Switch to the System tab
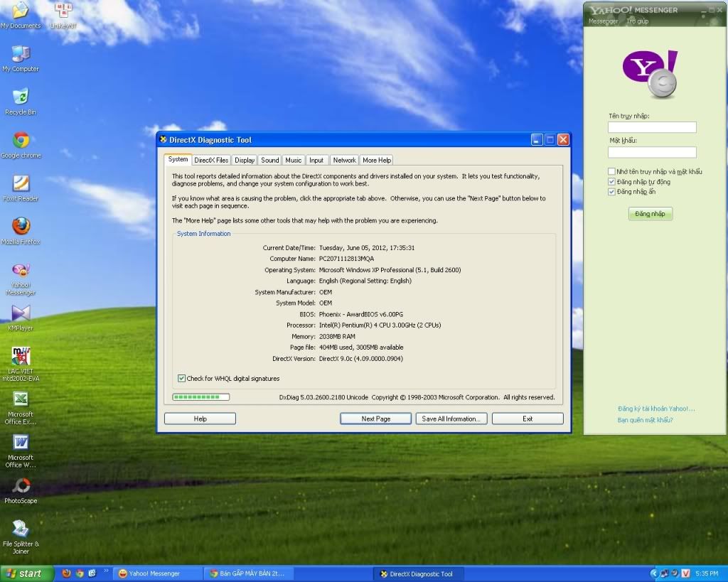The image size is (728, 582). 178,159
